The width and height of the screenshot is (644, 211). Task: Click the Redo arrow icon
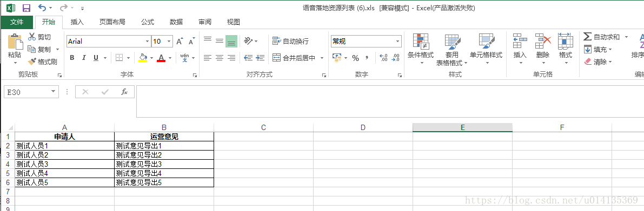[63, 8]
